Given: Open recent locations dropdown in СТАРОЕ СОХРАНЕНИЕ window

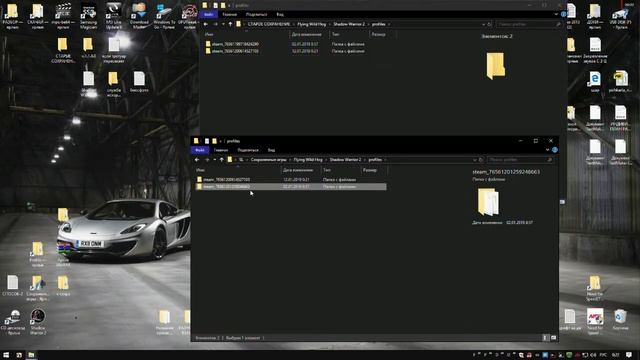Looking at the screenshot, I should pos(223,24).
